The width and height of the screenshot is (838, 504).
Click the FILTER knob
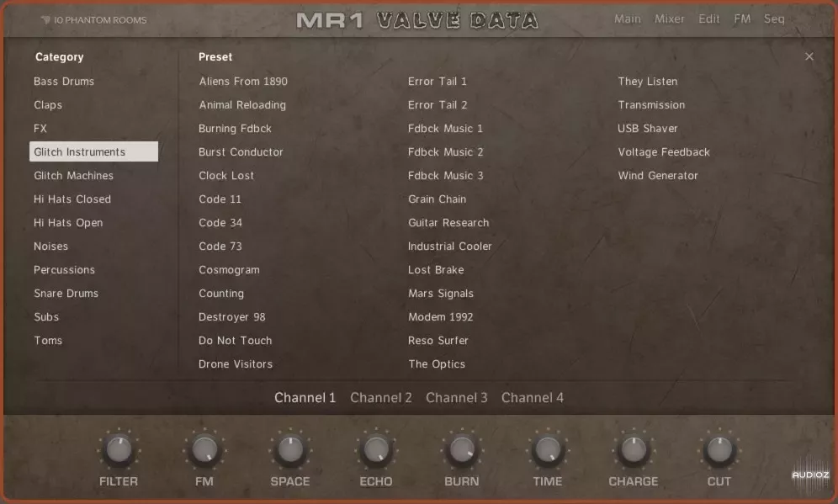click(119, 451)
